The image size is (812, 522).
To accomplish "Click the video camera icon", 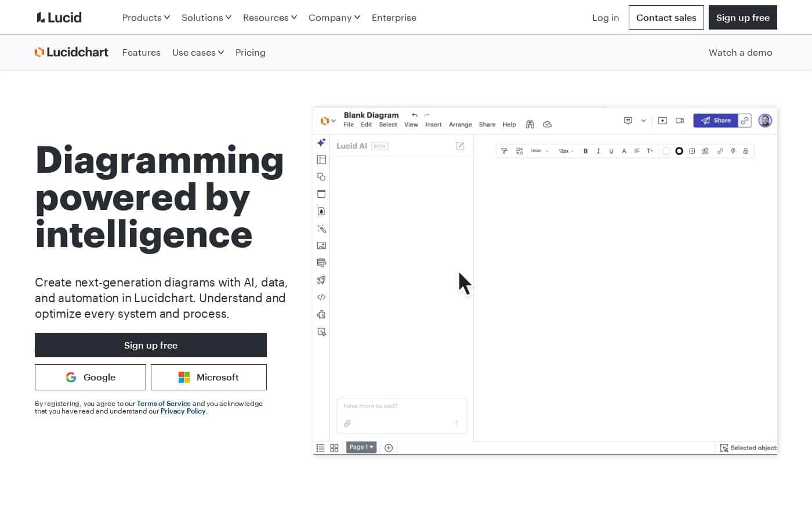I will coord(680,121).
